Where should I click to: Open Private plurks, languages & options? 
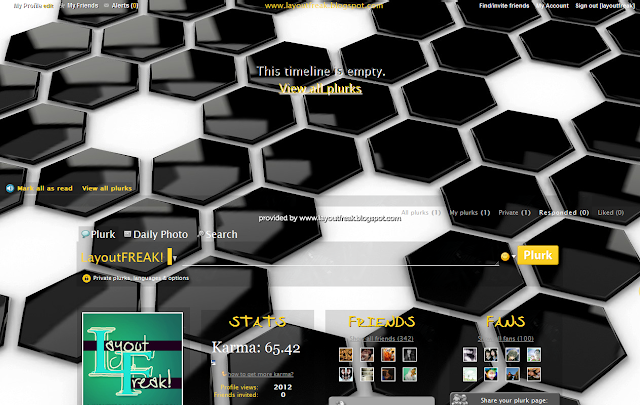coord(141,278)
